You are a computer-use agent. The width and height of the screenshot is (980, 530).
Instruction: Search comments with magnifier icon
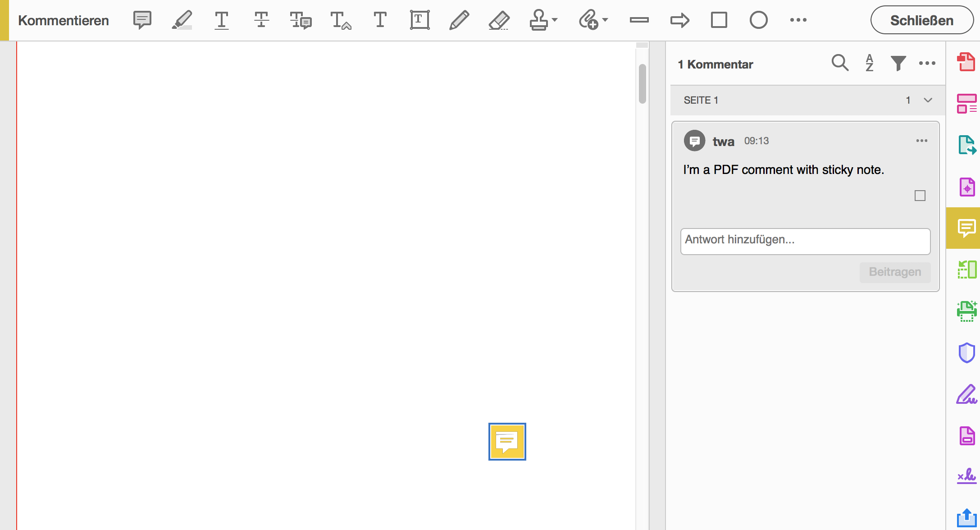[x=840, y=63]
